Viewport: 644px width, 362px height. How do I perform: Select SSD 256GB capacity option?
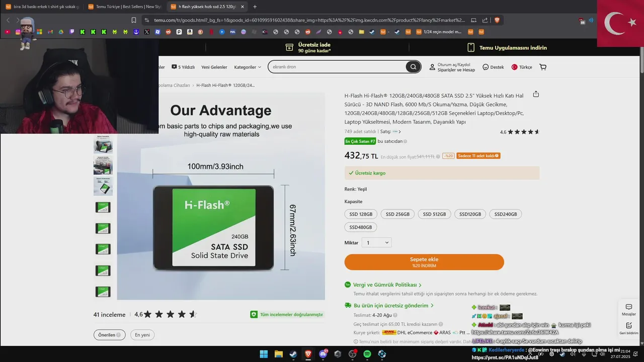pos(397,214)
